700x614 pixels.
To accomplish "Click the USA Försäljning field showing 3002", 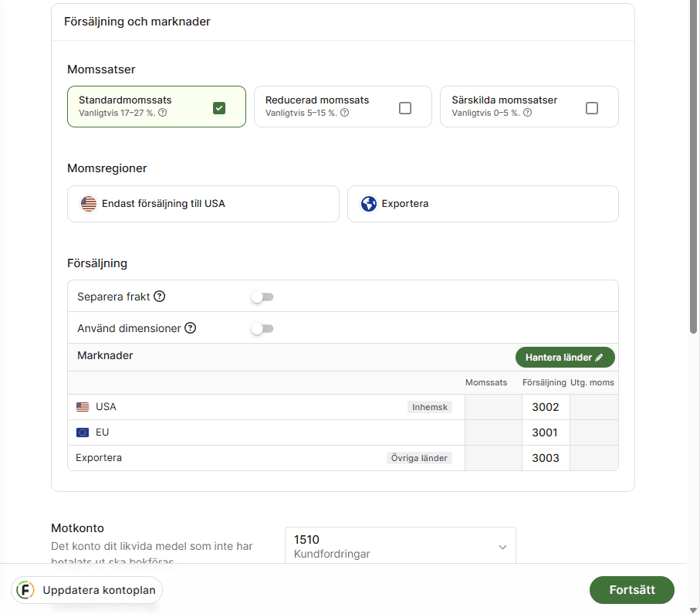I will pos(545,406).
